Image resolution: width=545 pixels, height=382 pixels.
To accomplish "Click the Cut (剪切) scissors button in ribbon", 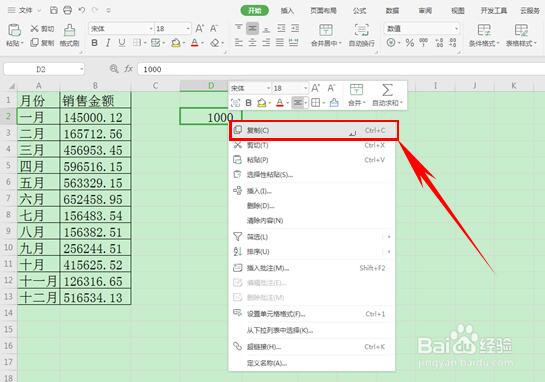I will (42, 29).
